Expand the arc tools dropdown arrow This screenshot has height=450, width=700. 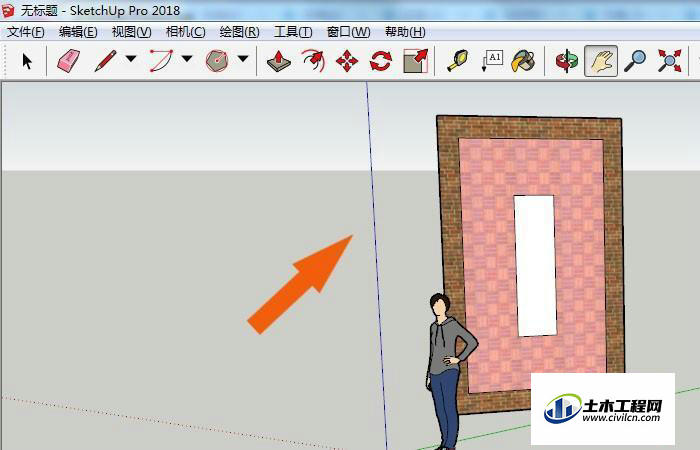[x=187, y=58]
